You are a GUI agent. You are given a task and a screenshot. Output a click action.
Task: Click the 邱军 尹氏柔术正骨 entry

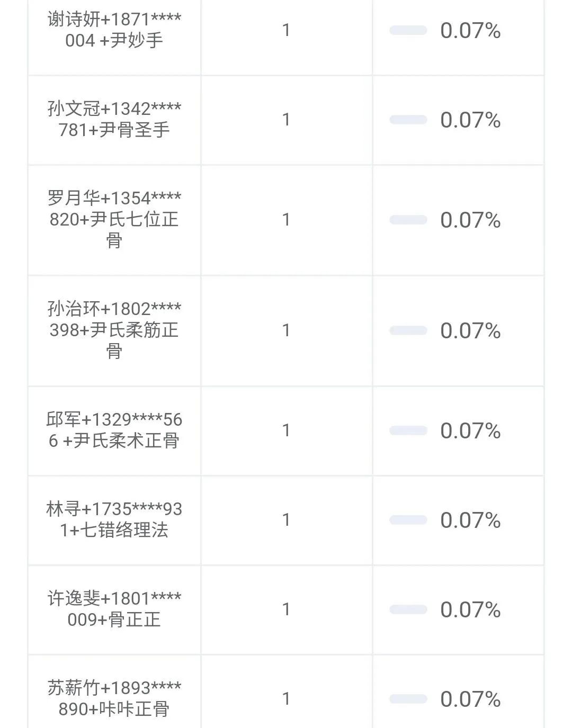[x=114, y=430]
